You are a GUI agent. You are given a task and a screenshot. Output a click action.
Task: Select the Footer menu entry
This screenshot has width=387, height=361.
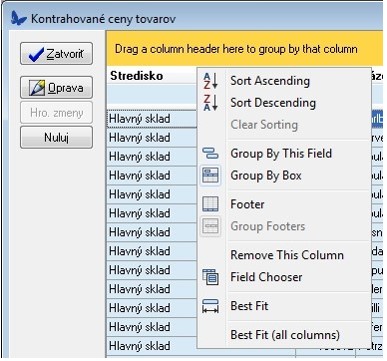tap(283, 204)
